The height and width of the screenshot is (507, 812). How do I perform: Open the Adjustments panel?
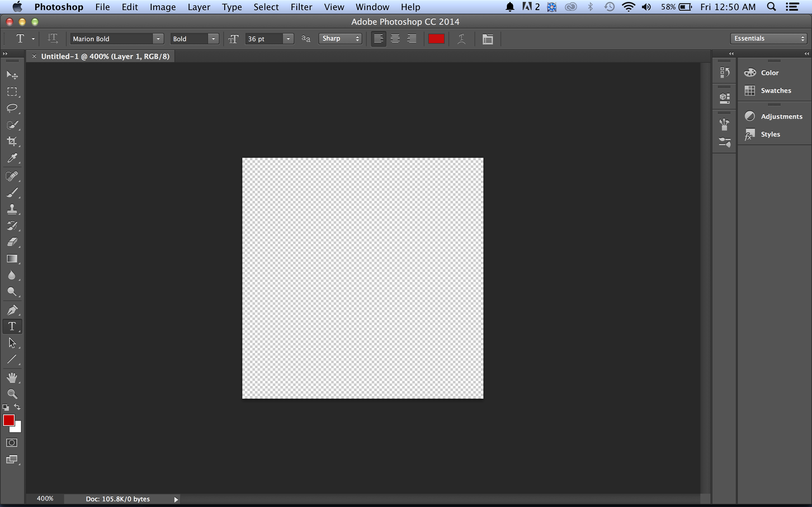[781, 116]
